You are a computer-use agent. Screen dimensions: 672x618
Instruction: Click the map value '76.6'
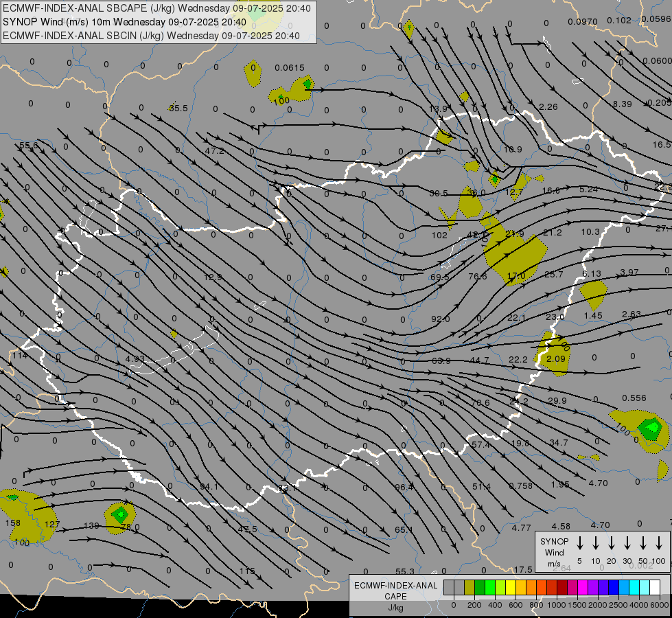(478, 276)
